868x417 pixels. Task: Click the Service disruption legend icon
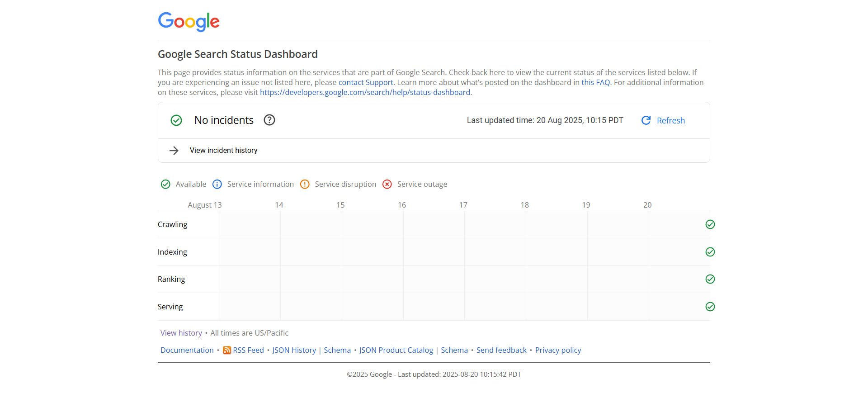(305, 184)
